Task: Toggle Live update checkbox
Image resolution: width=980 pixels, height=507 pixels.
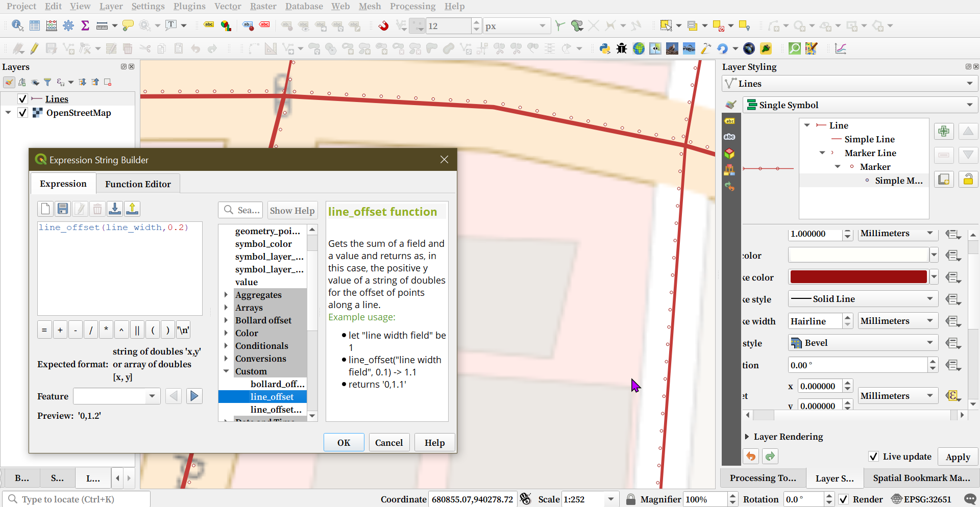Action: click(873, 457)
